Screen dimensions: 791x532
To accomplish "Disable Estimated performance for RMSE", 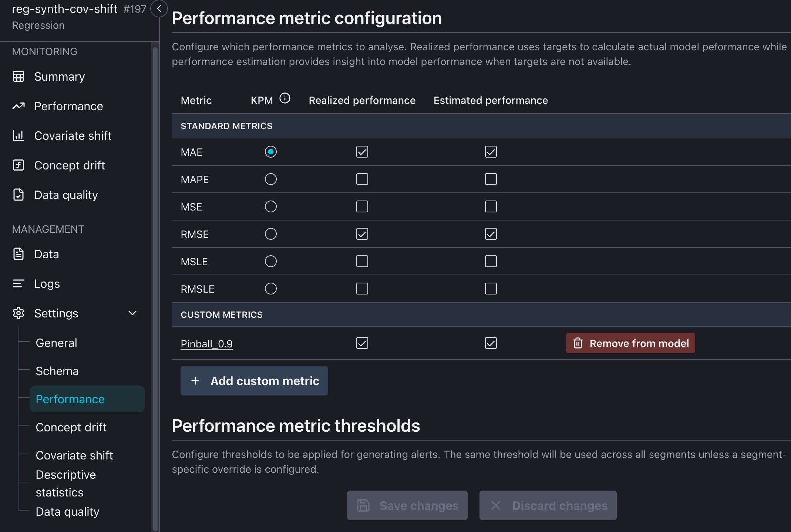I will 491,234.
